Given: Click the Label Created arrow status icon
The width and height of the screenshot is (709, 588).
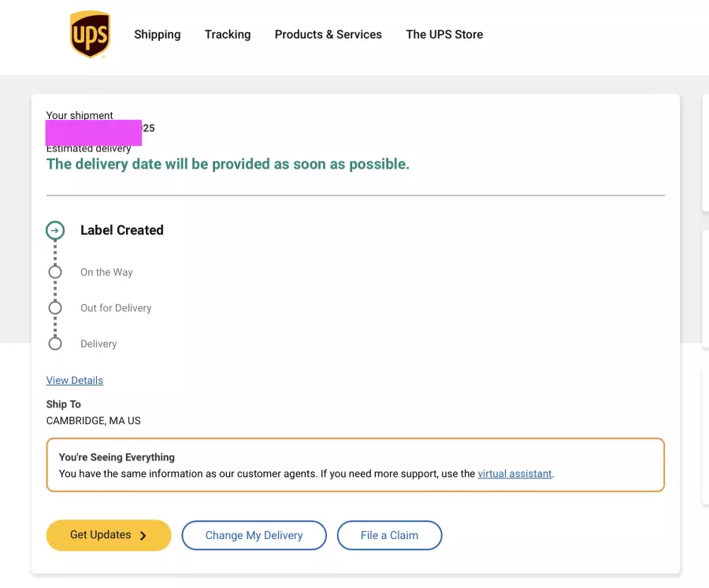Looking at the screenshot, I should (55, 230).
